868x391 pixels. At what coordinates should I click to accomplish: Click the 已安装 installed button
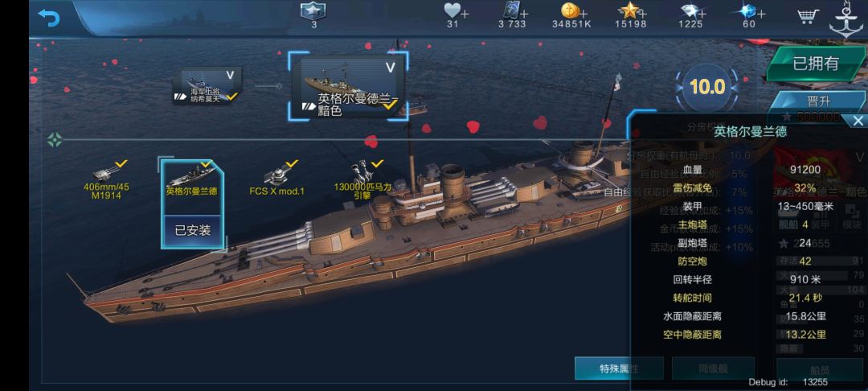point(193,230)
